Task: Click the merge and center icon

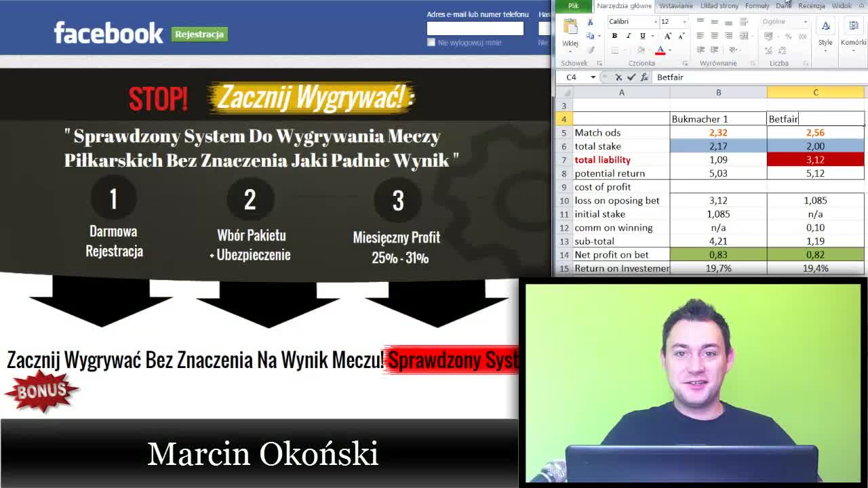Action: pos(744,36)
